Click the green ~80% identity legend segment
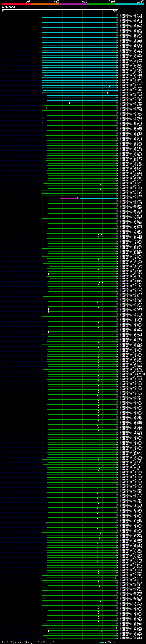This screenshot has width=146, height=644. [101, 4]
